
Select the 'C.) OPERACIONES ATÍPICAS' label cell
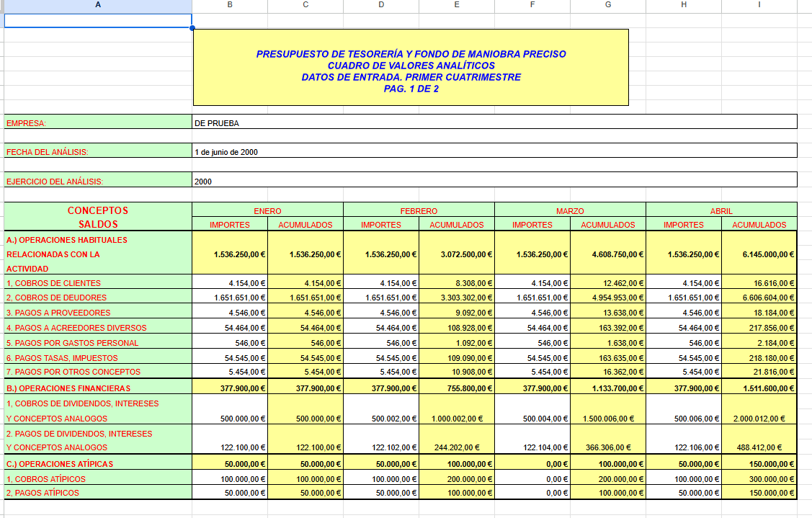98,464
